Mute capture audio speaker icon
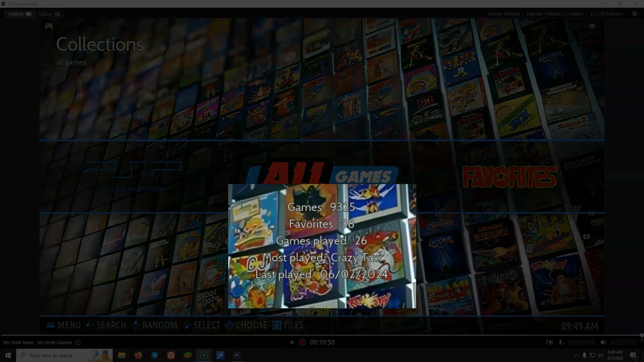This screenshot has width=644, height=362. tap(603, 343)
